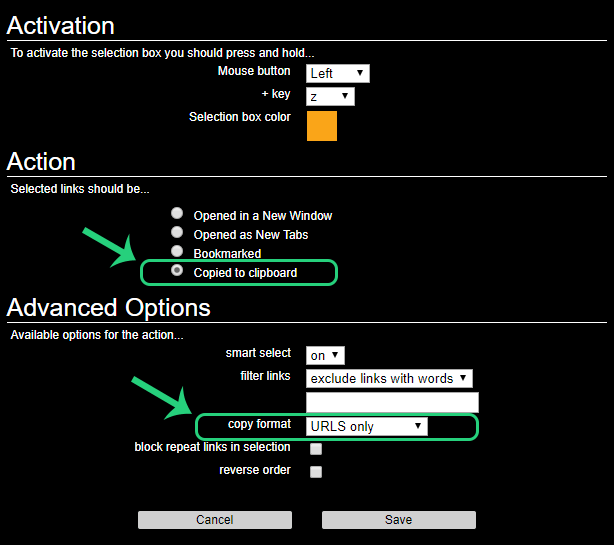Select the Copied to clipboard radio button
Viewport: 614px width, 545px height.
tap(177, 271)
